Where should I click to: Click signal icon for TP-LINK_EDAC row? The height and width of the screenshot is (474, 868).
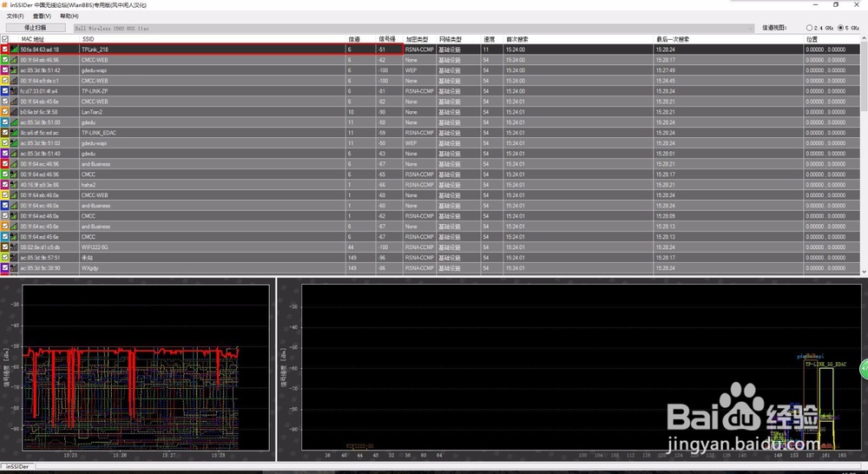tap(15, 133)
